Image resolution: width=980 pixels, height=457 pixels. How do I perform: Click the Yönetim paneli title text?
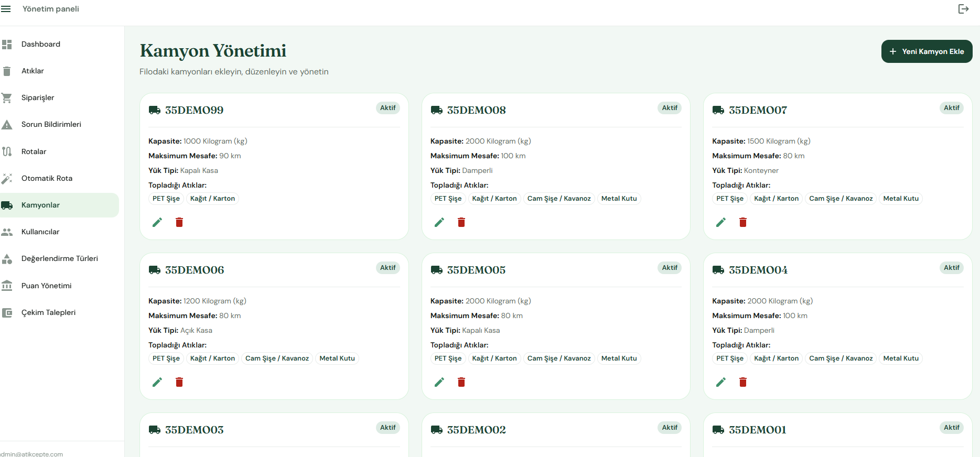[x=51, y=9]
